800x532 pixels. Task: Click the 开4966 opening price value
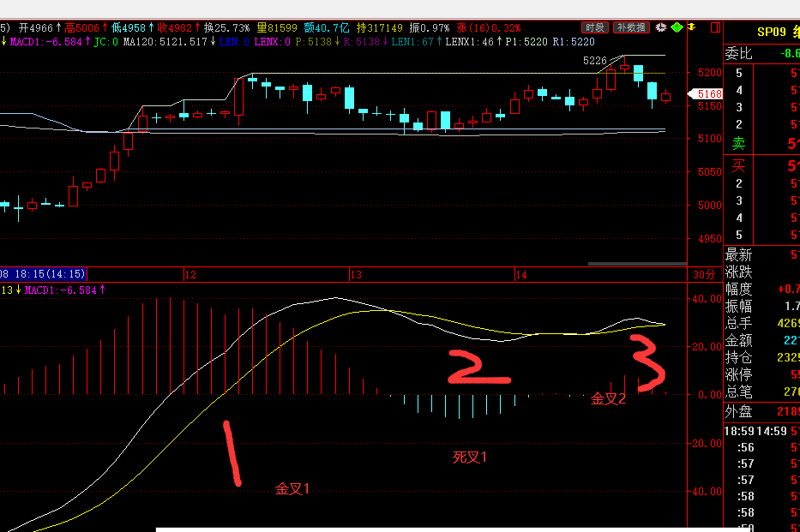pos(36,27)
